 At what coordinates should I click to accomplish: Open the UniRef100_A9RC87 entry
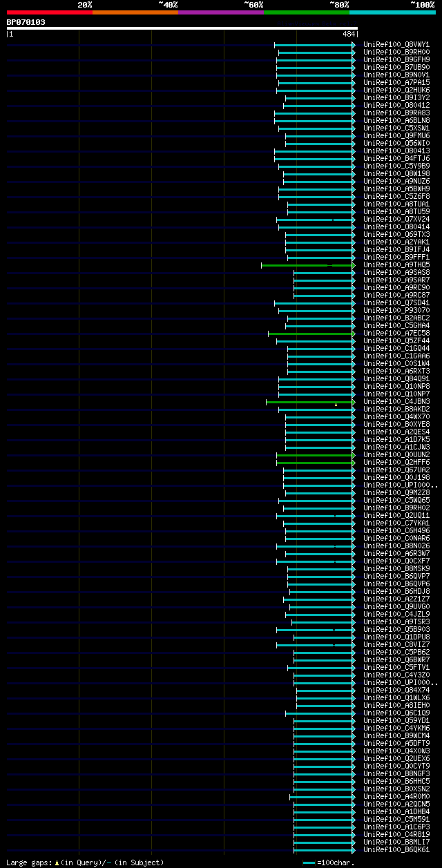pyautogui.click(x=396, y=295)
